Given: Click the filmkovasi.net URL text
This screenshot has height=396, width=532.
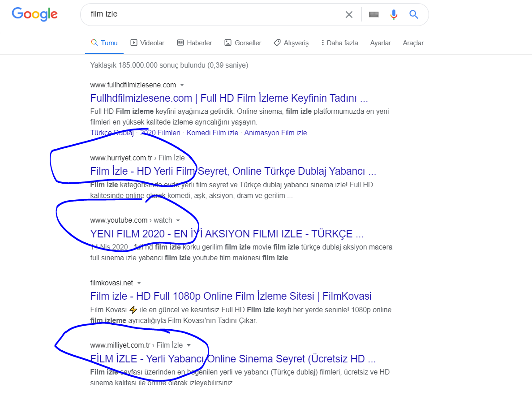Looking at the screenshot, I should point(112,283).
